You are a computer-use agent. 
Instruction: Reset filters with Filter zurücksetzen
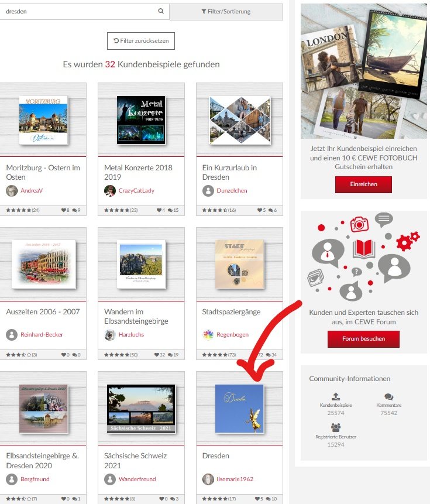141,41
